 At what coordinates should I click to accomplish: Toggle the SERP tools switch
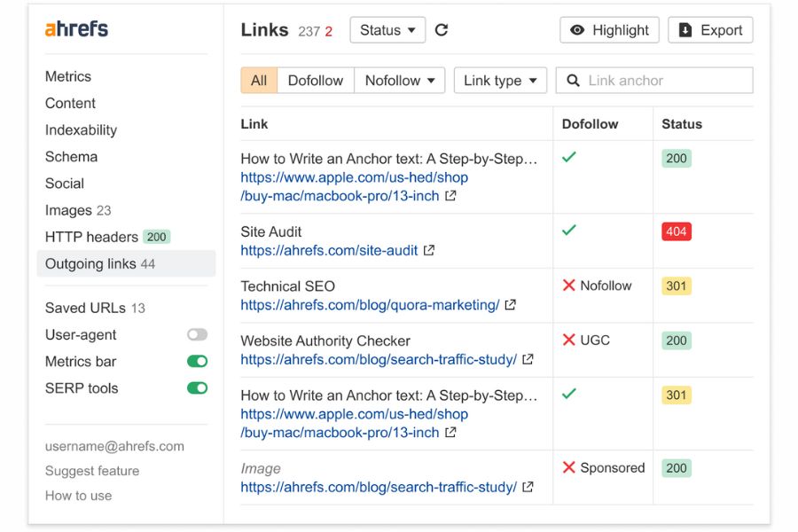pyautogui.click(x=197, y=388)
